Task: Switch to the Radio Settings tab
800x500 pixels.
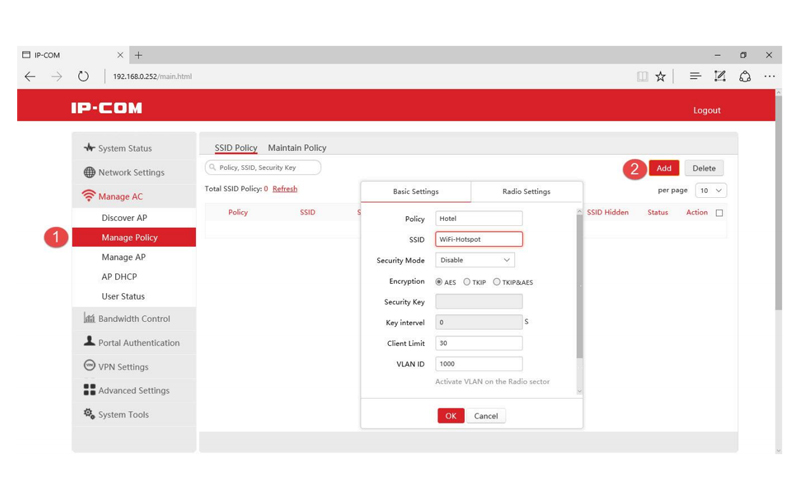Action: click(x=526, y=191)
